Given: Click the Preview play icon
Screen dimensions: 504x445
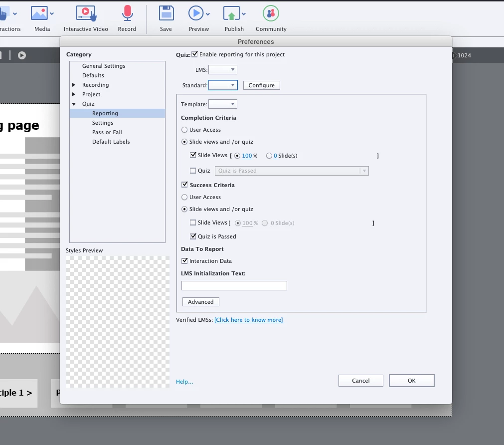Looking at the screenshot, I should pos(196,13).
